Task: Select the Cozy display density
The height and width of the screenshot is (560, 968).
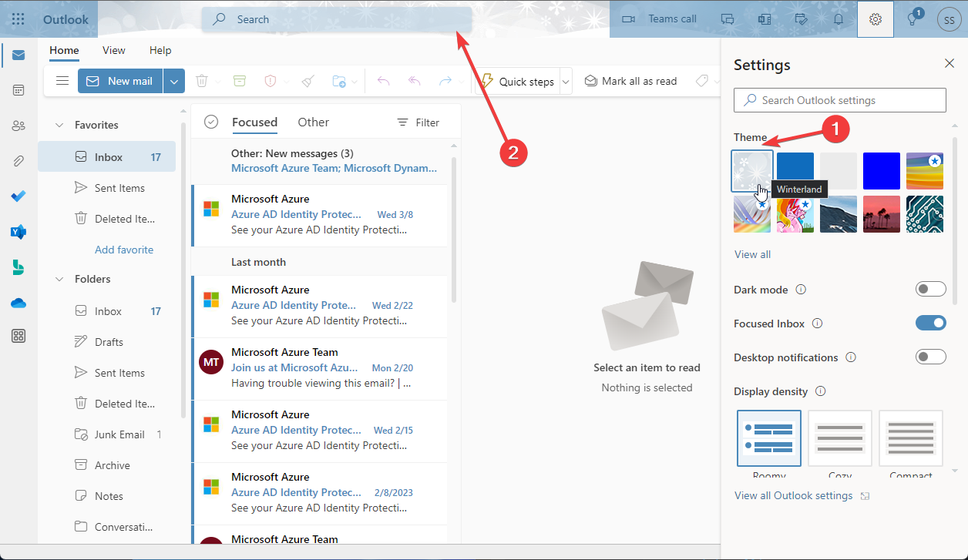Action: pyautogui.click(x=840, y=438)
